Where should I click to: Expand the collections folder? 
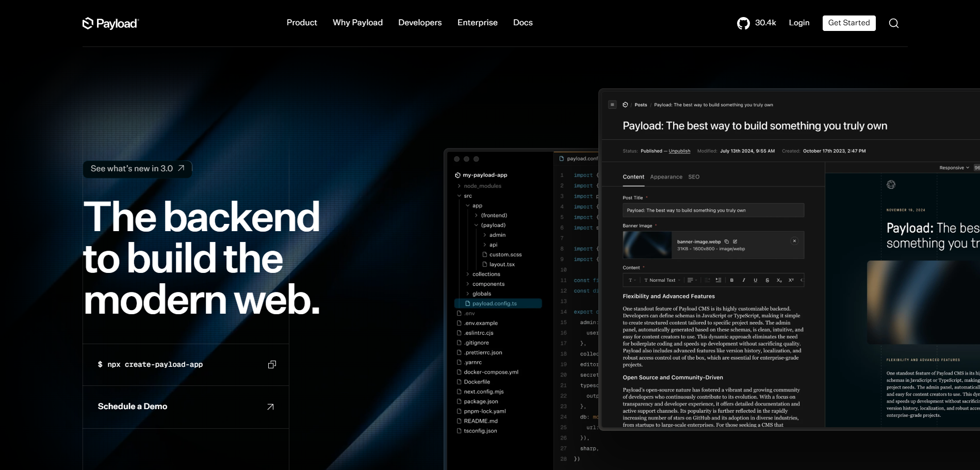468,274
